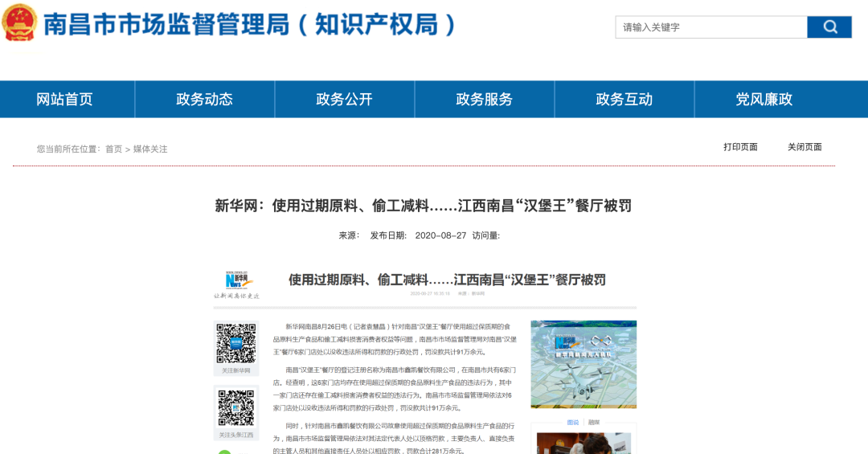Open the 政务公开 nav item

pos(344,99)
